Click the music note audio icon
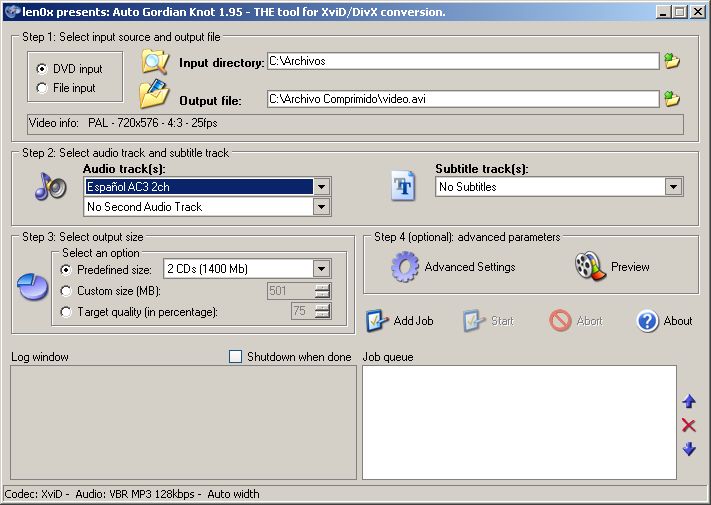Image resolution: width=711 pixels, height=505 pixels. coord(50,186)
